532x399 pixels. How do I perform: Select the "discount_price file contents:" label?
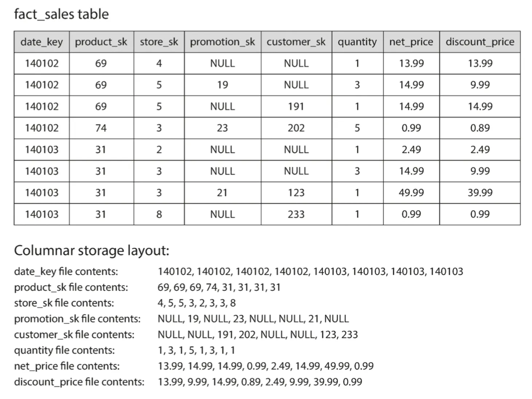pos(79,382)
